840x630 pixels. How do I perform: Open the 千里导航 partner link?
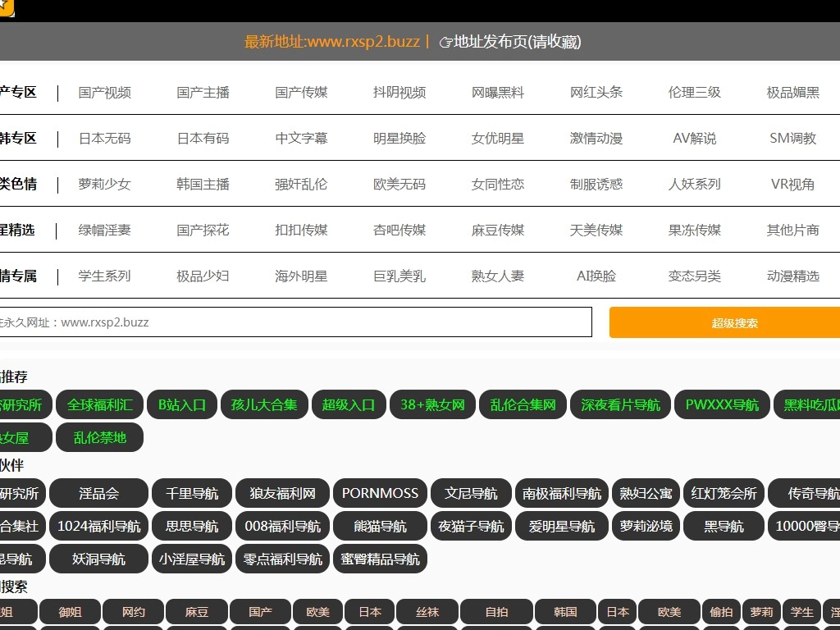click(x=191, y=493)
